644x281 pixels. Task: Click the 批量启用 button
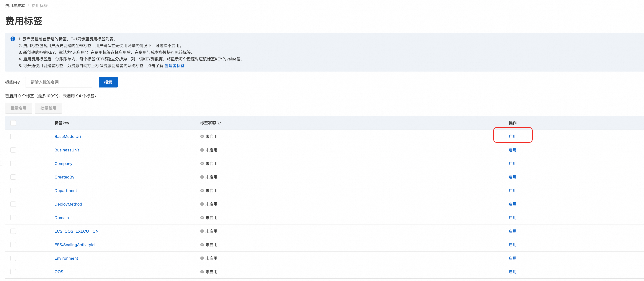click(19, 108)
